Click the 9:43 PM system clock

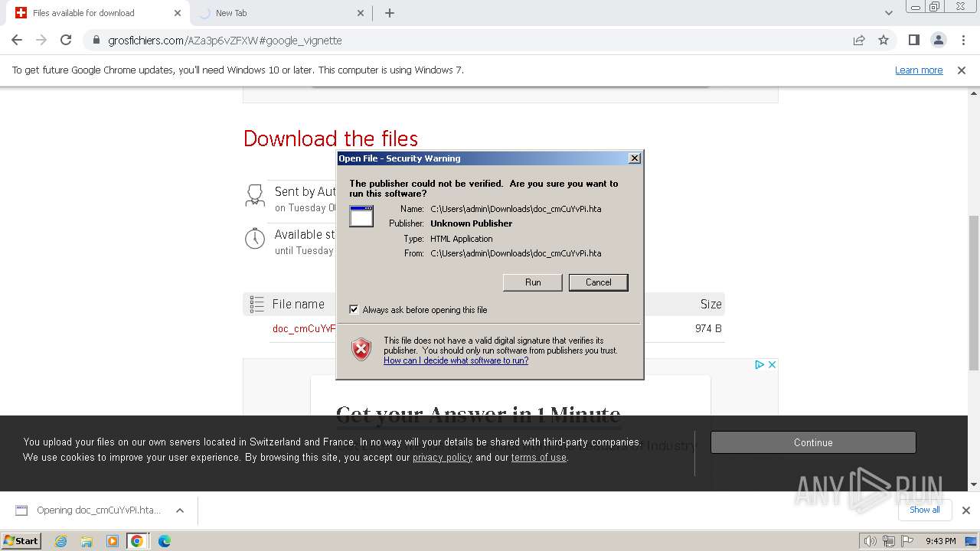coord(941,541)
